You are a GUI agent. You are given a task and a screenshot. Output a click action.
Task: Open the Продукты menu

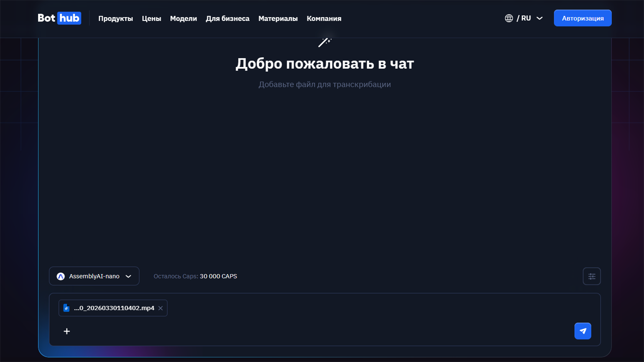coord(115,18)
